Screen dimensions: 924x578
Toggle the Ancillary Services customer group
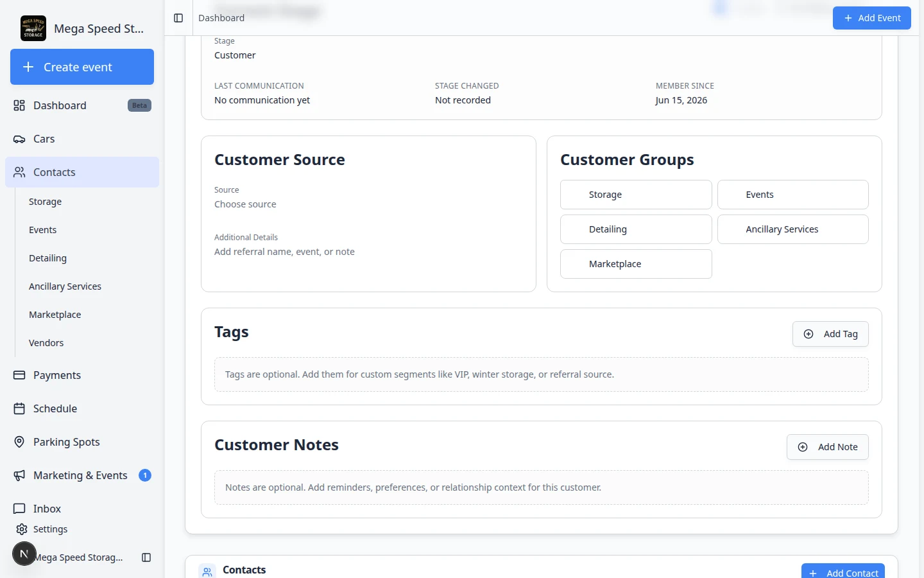click(x=792, y=229)
